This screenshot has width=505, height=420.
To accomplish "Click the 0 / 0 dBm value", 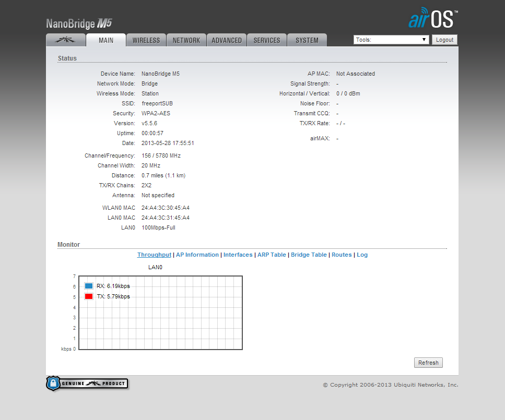I will [x=348, y=93].
